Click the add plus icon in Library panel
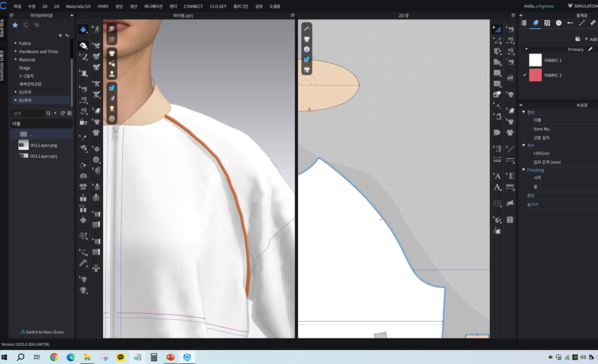 click(60, 36)
